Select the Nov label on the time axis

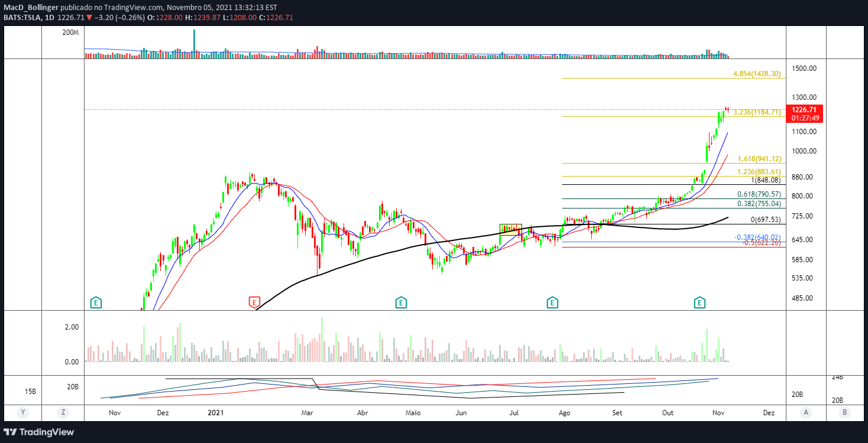pyautogui.click(x=114, y=413)
